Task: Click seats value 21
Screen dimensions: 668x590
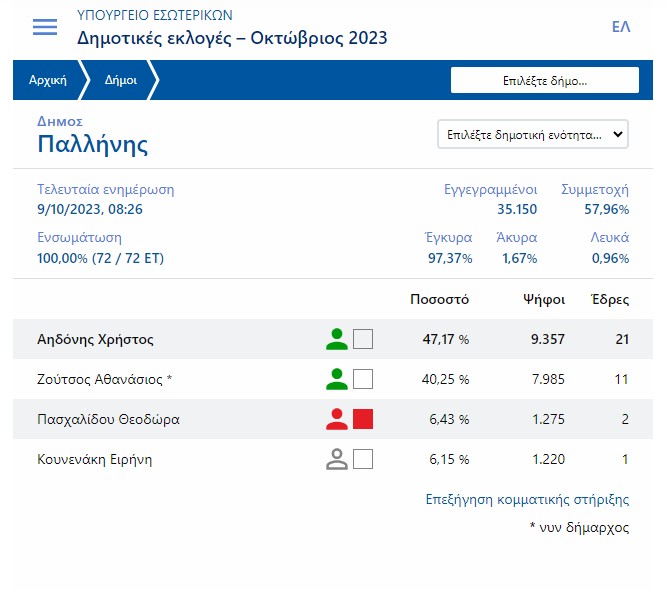Action: coord(622,339)
